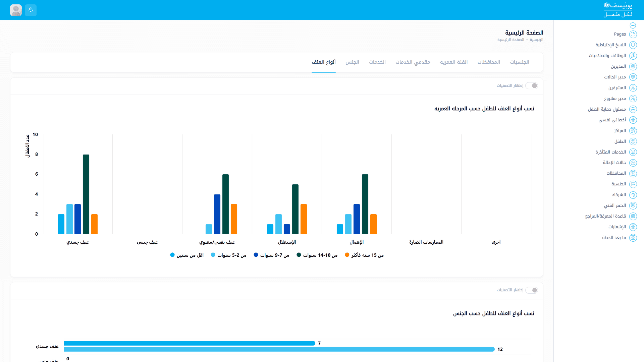Screen dimensions: 644x362
Task: Click the UNICEF logo
Action: coord(618,10)
